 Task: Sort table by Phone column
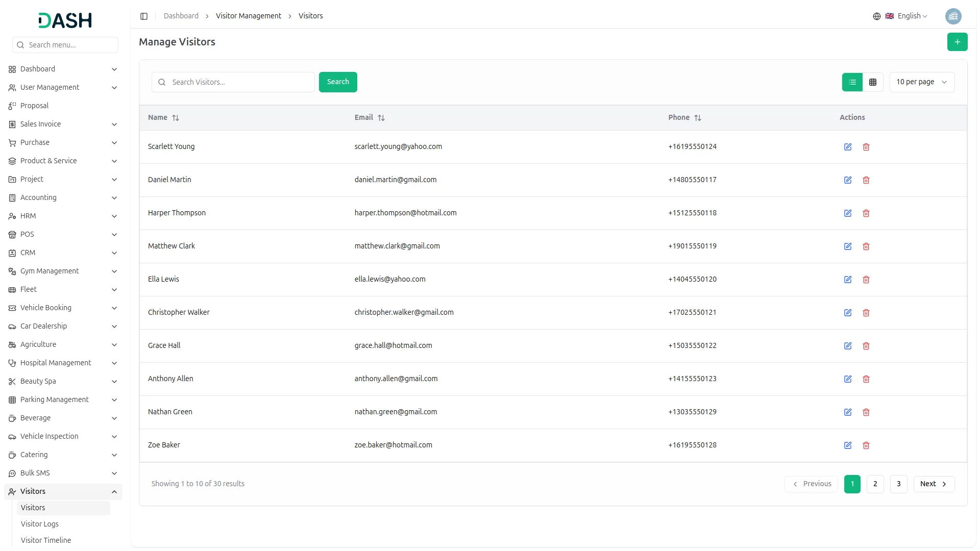point(697,118)
